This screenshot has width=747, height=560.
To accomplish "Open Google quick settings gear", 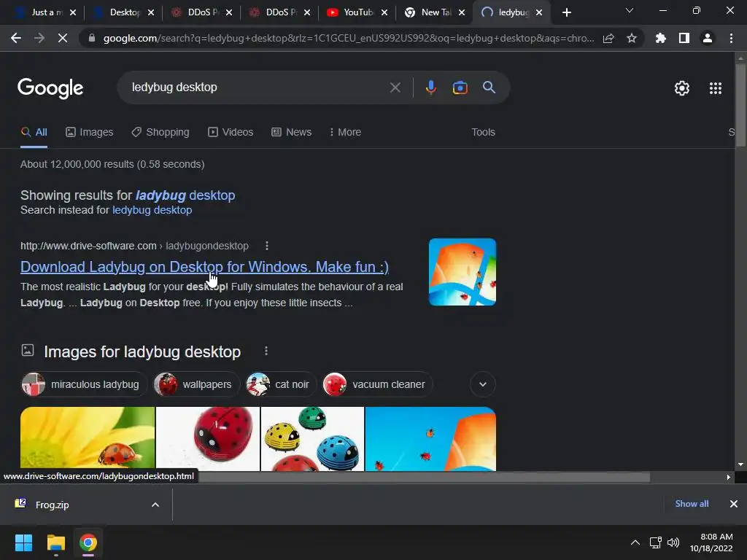I will pyautogui.click(x=682, y=88).
